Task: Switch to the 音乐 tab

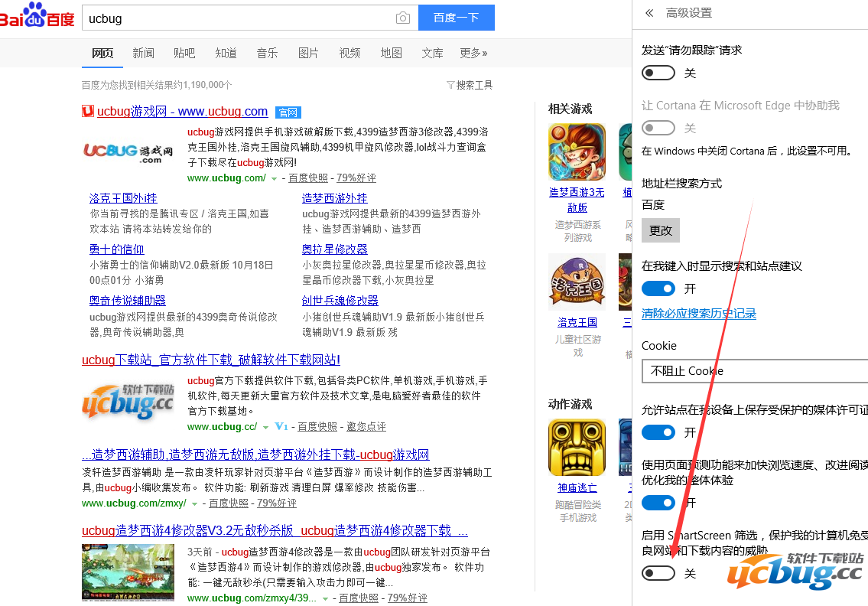Action: [268, 53]
